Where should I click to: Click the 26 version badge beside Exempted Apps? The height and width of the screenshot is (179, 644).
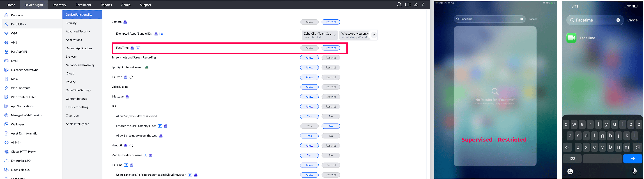(162, 34)
